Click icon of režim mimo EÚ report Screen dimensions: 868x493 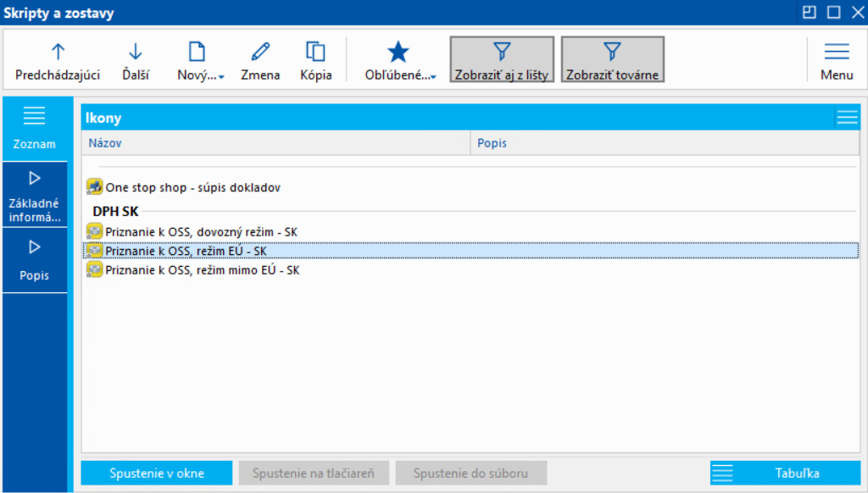click(95, 270)
